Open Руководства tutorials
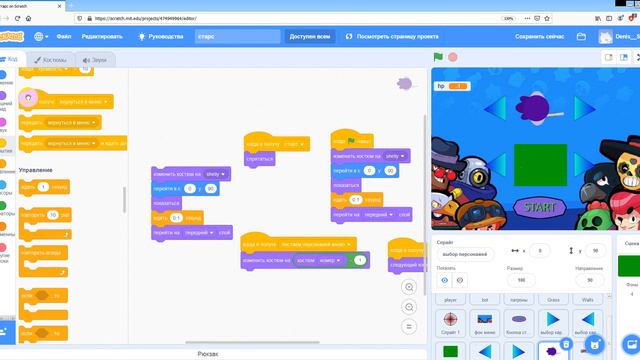640x360 pixels. [x=161, y=37]
